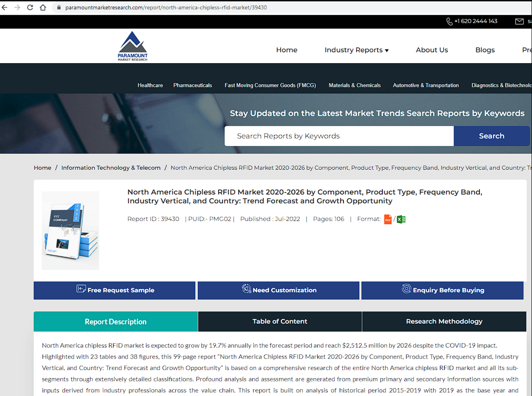
Task: Click the PDF format icon
Action: (x=388, y=219)
